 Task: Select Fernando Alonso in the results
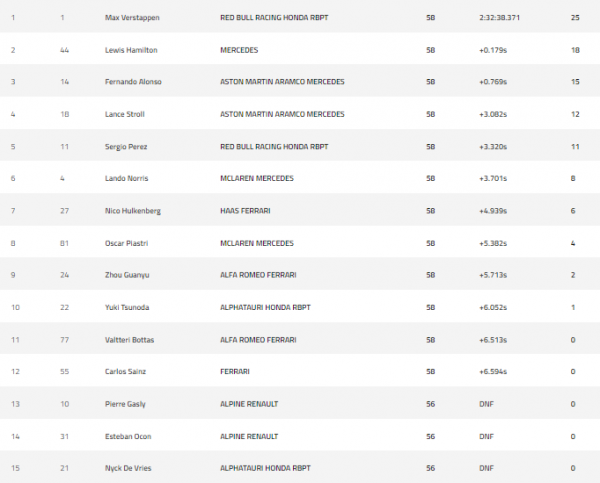132,82
